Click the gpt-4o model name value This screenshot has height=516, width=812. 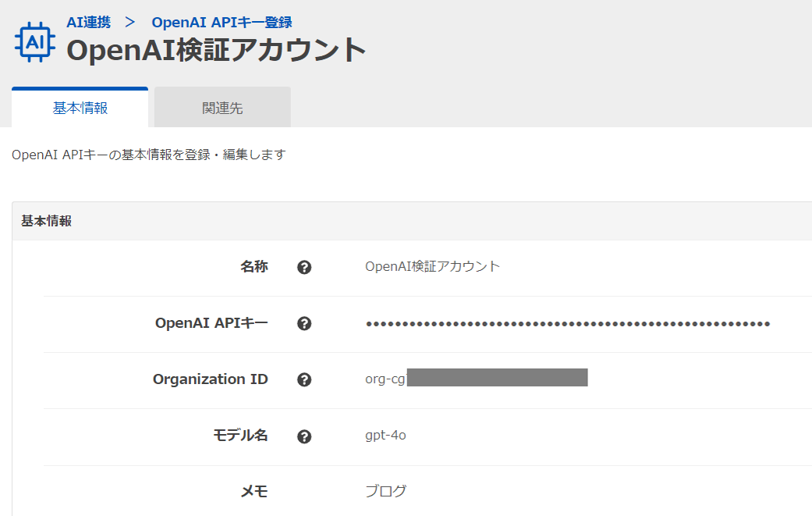click(385, 435)
